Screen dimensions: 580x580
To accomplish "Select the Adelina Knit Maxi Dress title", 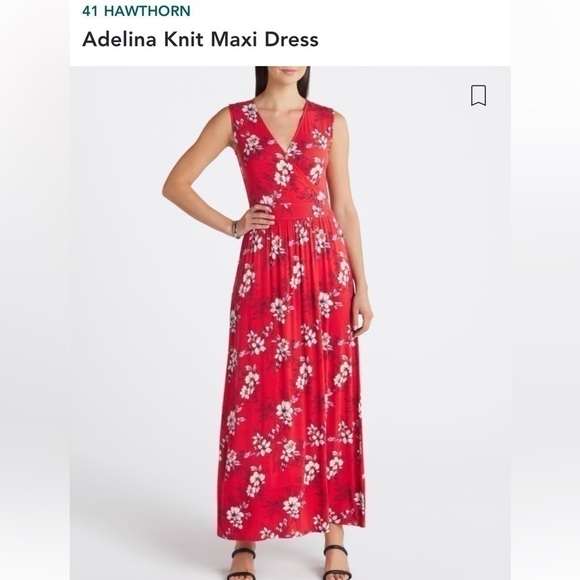I will tap(200, 40).
